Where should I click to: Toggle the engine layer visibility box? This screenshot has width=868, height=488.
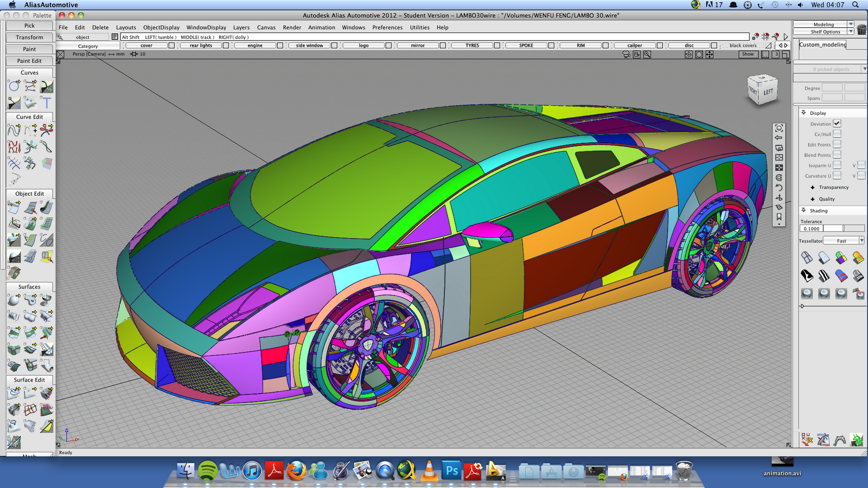(x=280, y=46)
